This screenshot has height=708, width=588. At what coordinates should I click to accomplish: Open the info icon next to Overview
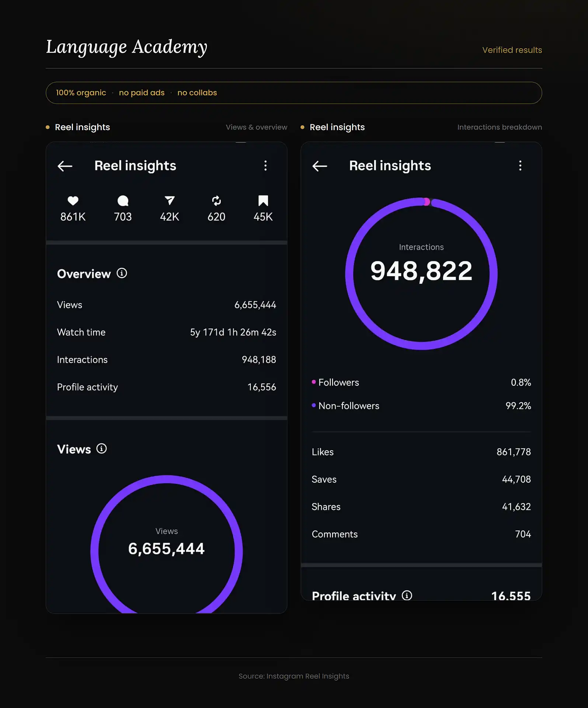122,273
